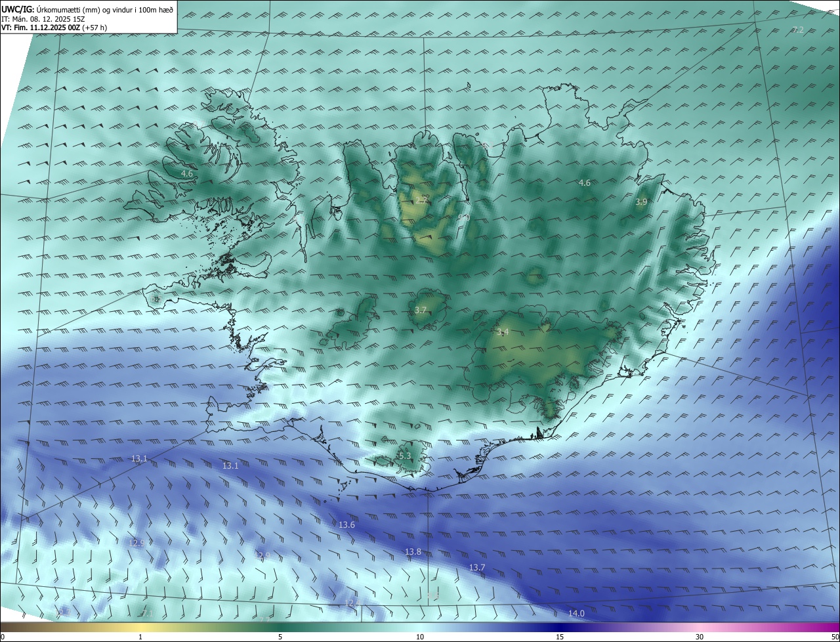Select the initial time line "IT: Mán. 08. 12. 2025 15Z"
This screenshot has height=642, width=840.
[45, 19]
